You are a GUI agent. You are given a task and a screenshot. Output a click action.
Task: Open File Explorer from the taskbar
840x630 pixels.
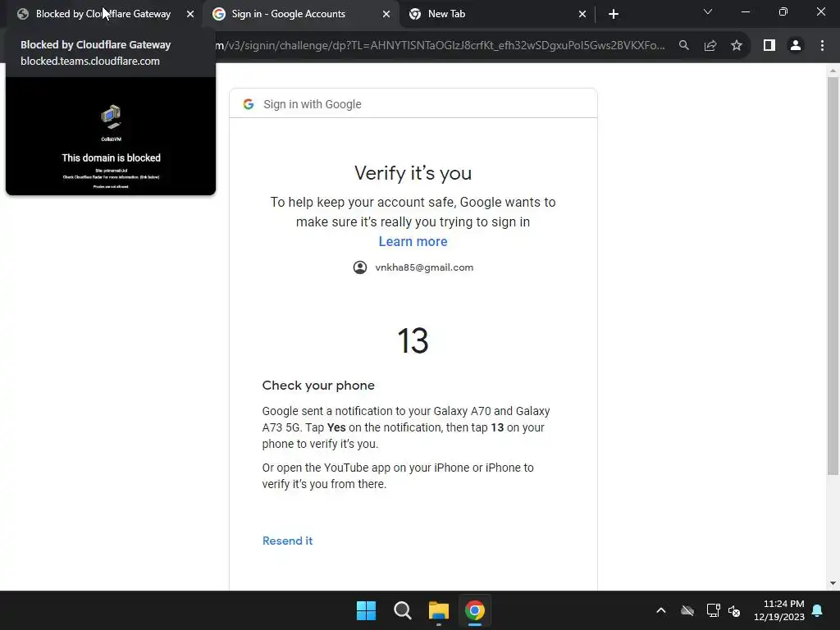[439, 610]
